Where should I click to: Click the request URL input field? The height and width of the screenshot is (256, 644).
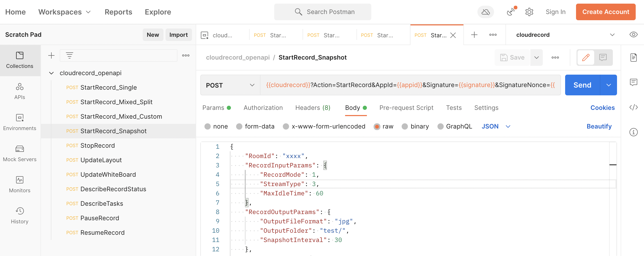coord(410,85)
